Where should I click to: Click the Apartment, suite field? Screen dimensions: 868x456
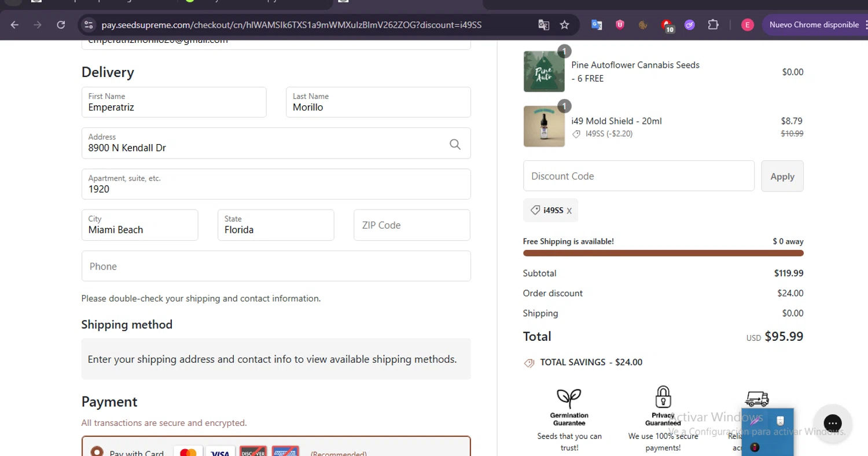(276, 184)
